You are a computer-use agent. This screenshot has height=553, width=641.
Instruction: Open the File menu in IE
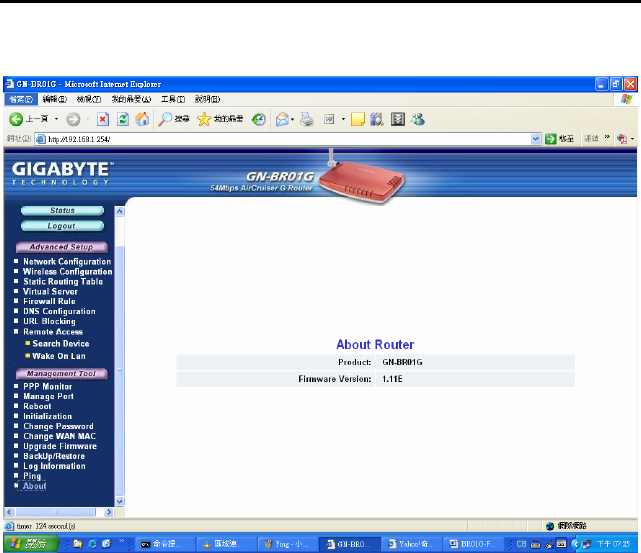point(21,99)
